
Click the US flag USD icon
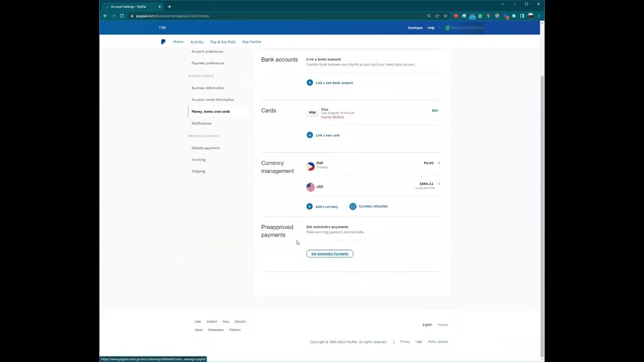(x=310, y=187)
